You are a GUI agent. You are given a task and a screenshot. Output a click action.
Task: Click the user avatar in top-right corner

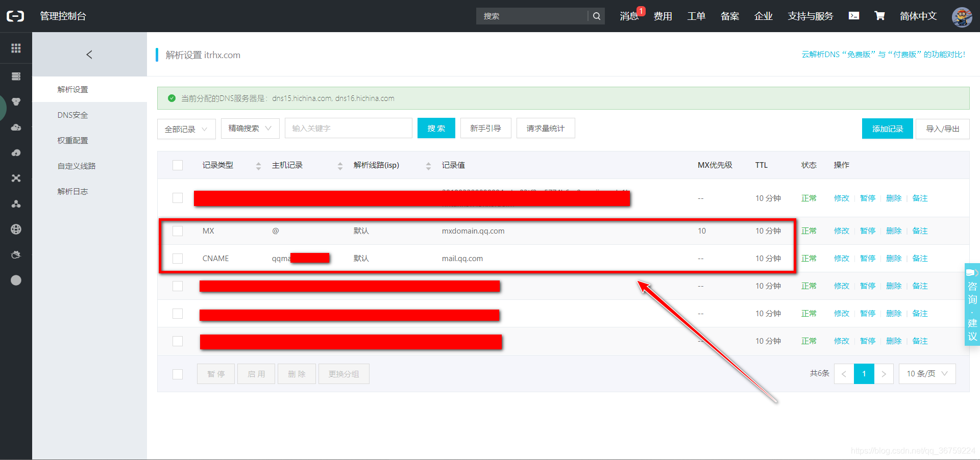click(962, 17)
